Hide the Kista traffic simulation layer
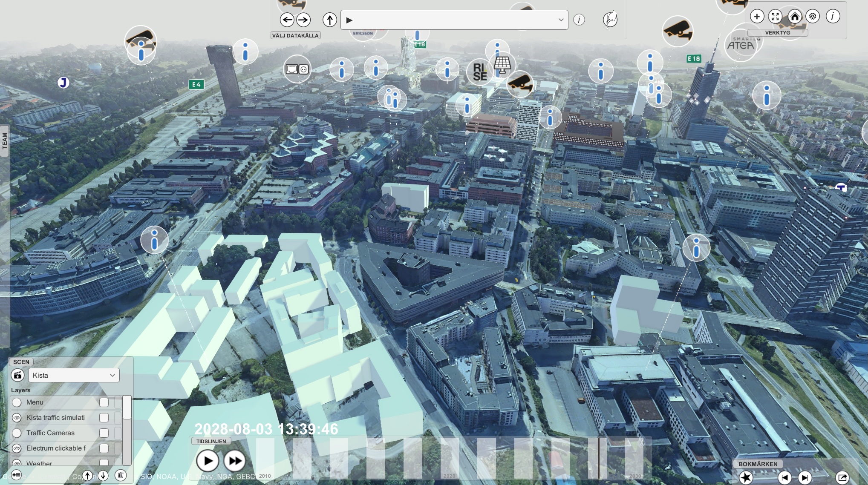868x485 pixels. point(17,418)
